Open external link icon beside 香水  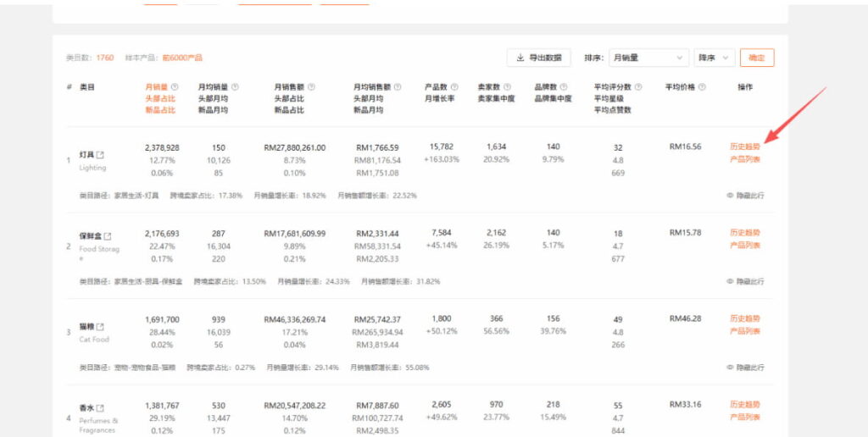100,408
